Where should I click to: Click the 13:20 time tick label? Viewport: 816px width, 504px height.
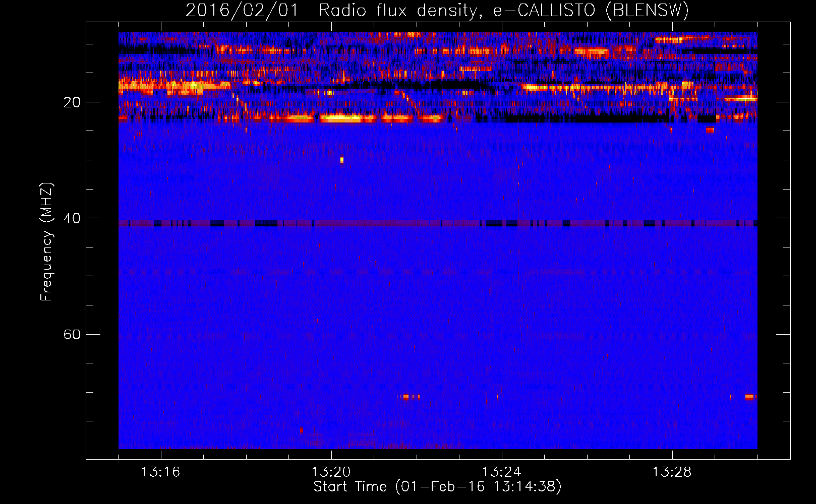(331, 472)
